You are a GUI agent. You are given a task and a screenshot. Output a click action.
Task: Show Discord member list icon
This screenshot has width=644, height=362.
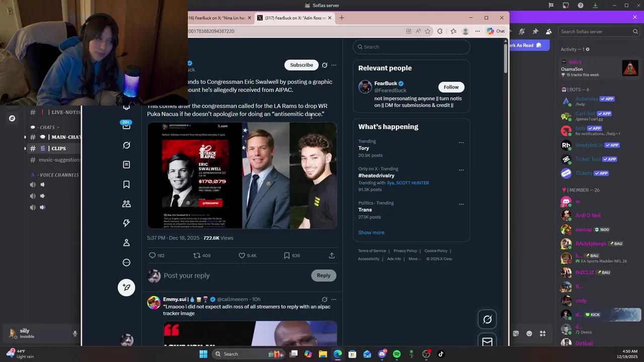point(548,31)
